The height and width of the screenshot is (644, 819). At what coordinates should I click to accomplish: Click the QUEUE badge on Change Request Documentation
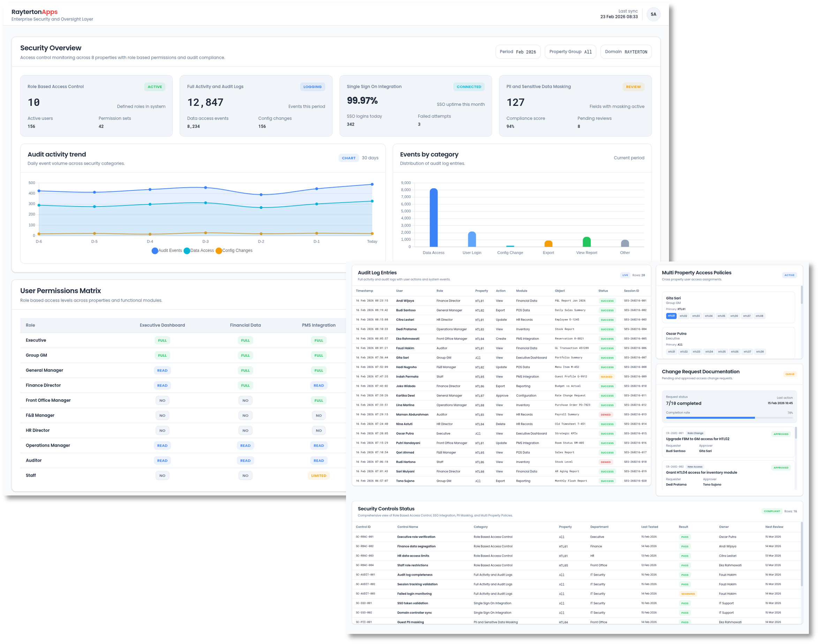tap(790, 374)
